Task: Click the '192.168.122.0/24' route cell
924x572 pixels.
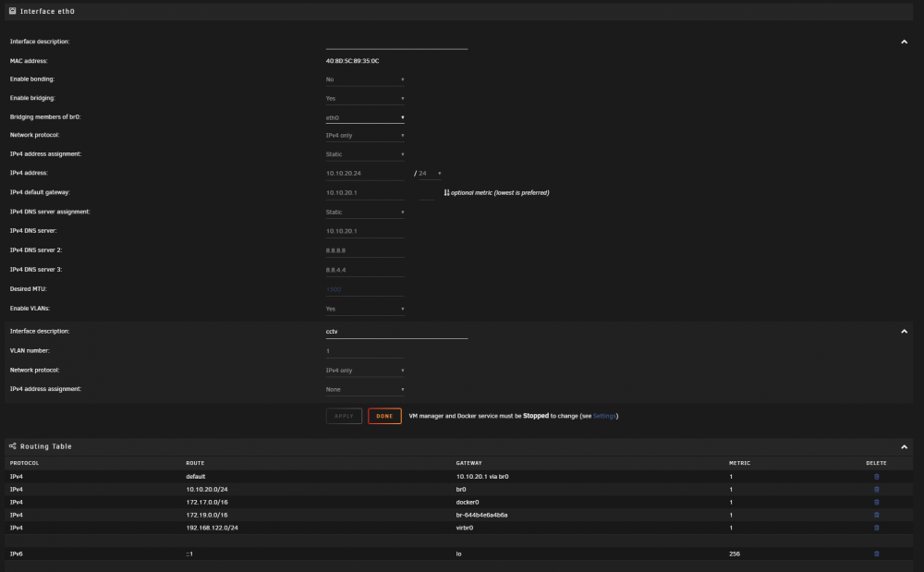Action: pos(213,528)
